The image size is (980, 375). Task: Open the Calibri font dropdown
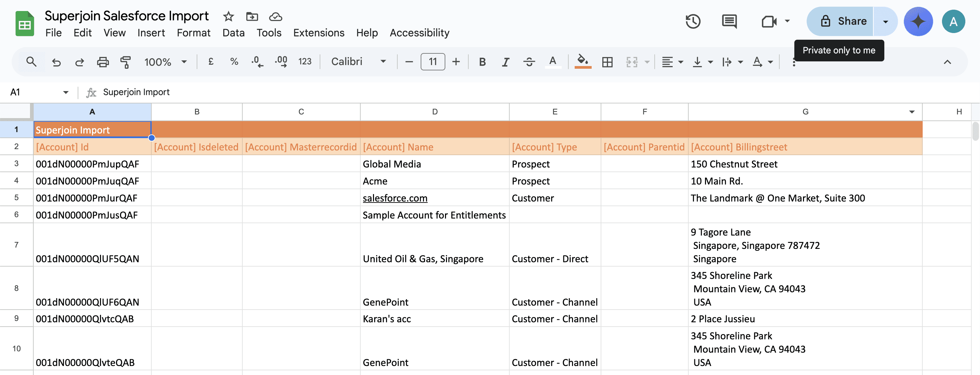pos(358,62)
